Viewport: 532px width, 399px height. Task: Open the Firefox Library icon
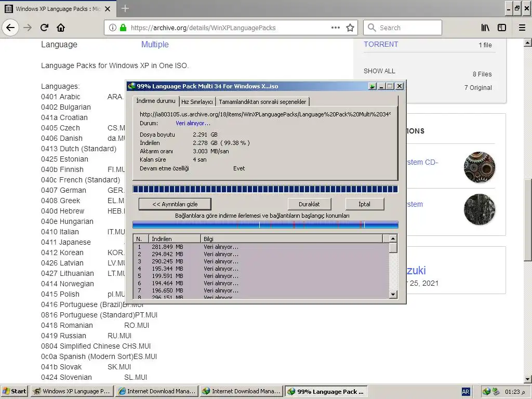point(485,28)
